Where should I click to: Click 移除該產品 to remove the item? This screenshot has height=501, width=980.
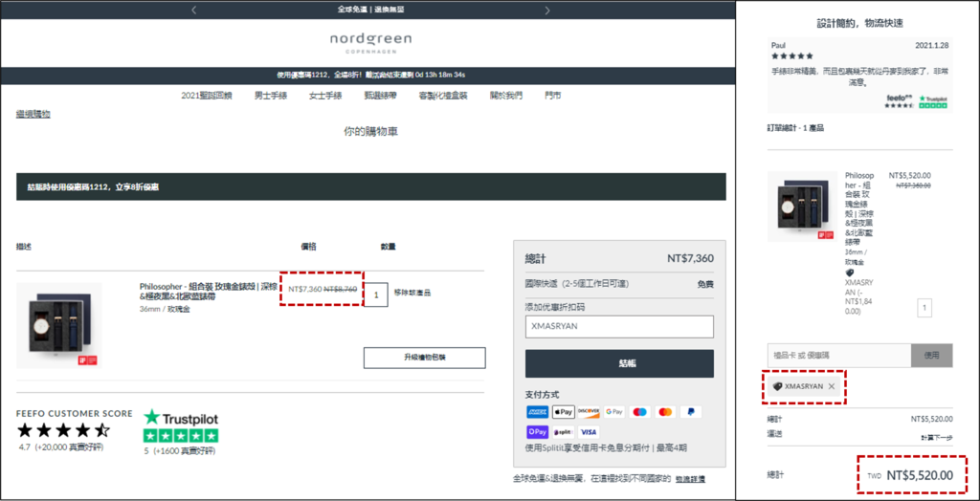pos(412,293)
